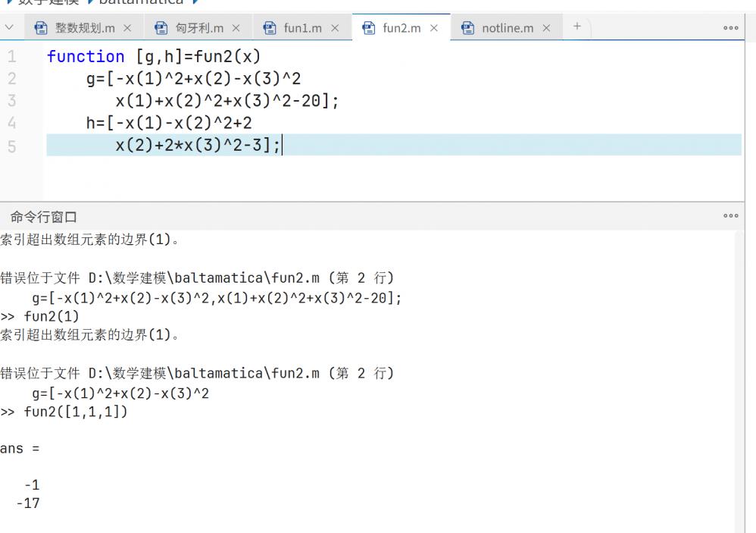Open the fun1.m tab
This screenshot has height=533, width=756.
tap(302, 28)
